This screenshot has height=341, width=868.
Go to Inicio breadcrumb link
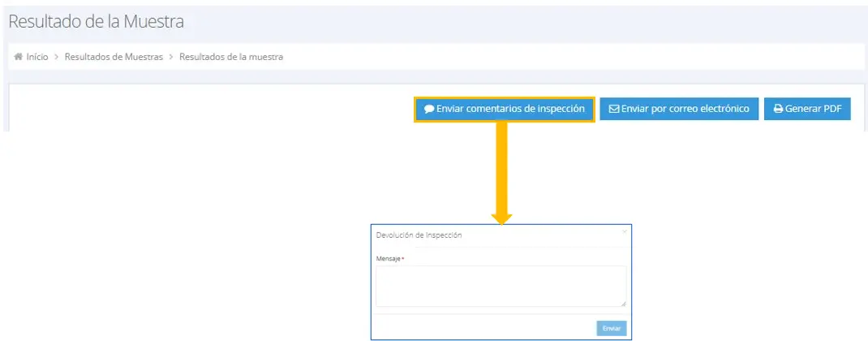[37, 57]
